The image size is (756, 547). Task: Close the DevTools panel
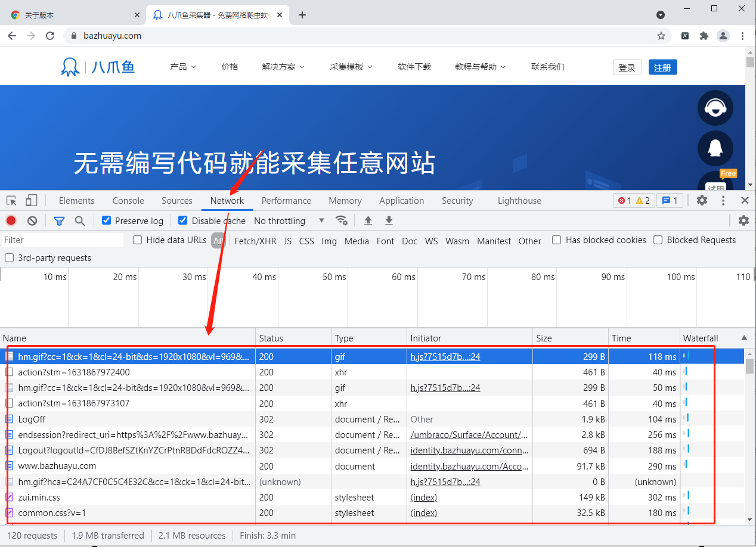pos(745,200)
